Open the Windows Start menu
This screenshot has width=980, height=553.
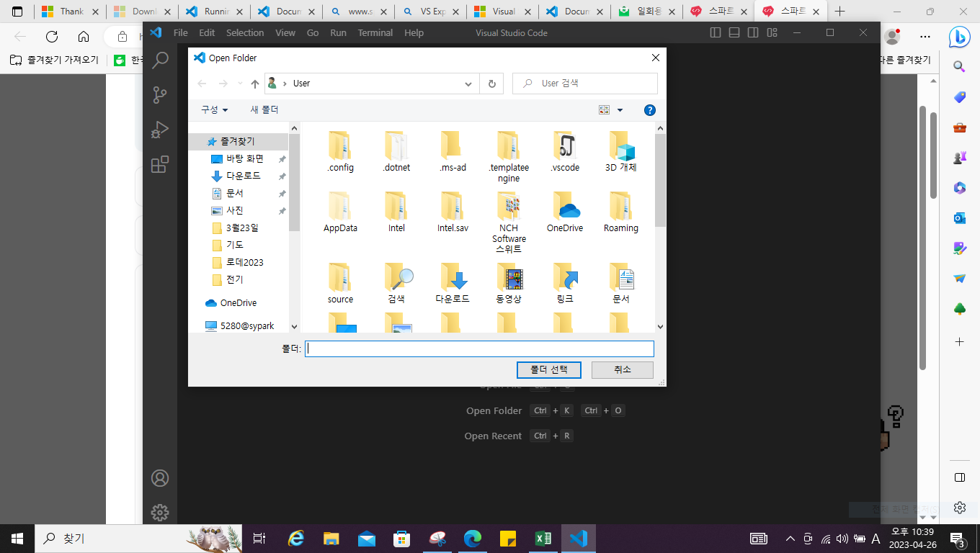click(17, 539)
